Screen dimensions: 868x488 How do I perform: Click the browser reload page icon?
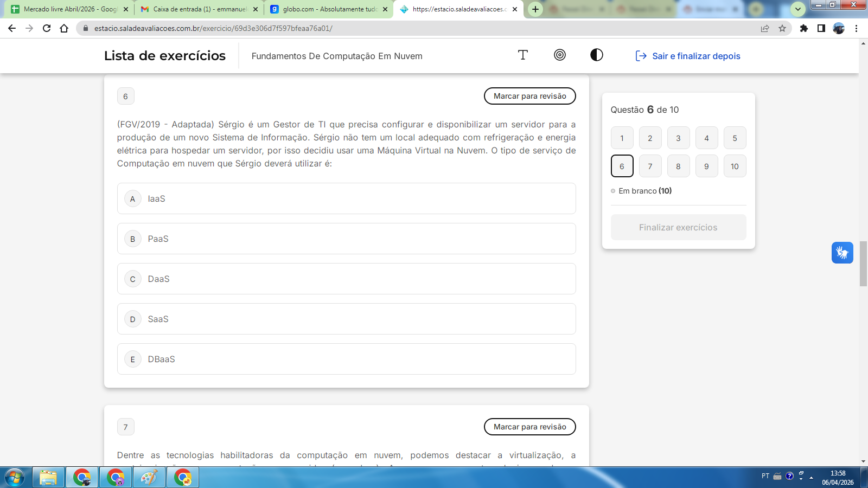(x=47, y=28)
